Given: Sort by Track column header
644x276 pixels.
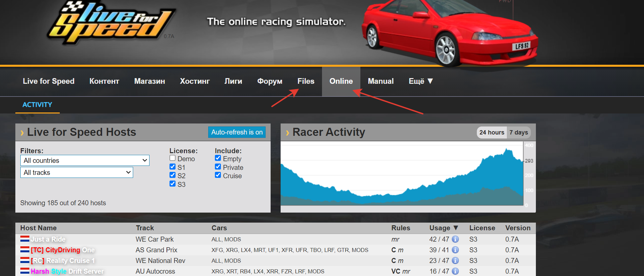Looking at the screenshot, I should click(145, 228).
